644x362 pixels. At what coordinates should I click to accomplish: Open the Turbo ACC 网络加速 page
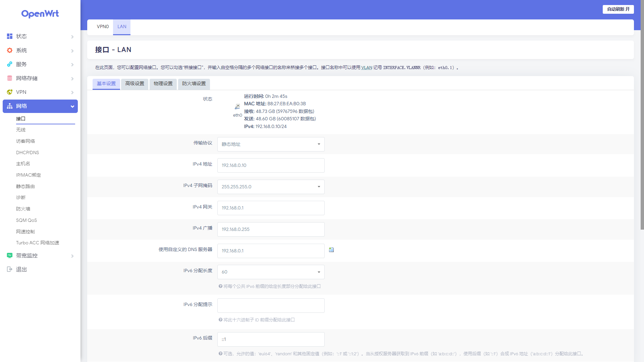[38, 243]
